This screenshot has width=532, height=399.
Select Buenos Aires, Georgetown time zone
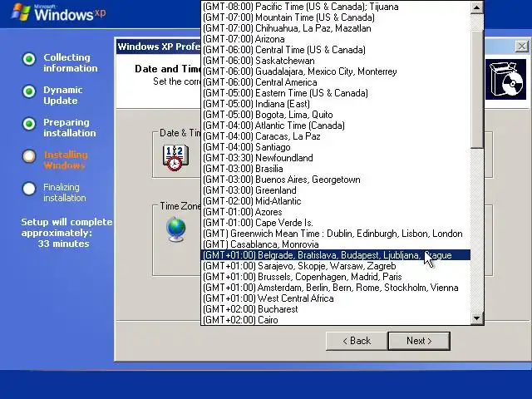[336, 180]
